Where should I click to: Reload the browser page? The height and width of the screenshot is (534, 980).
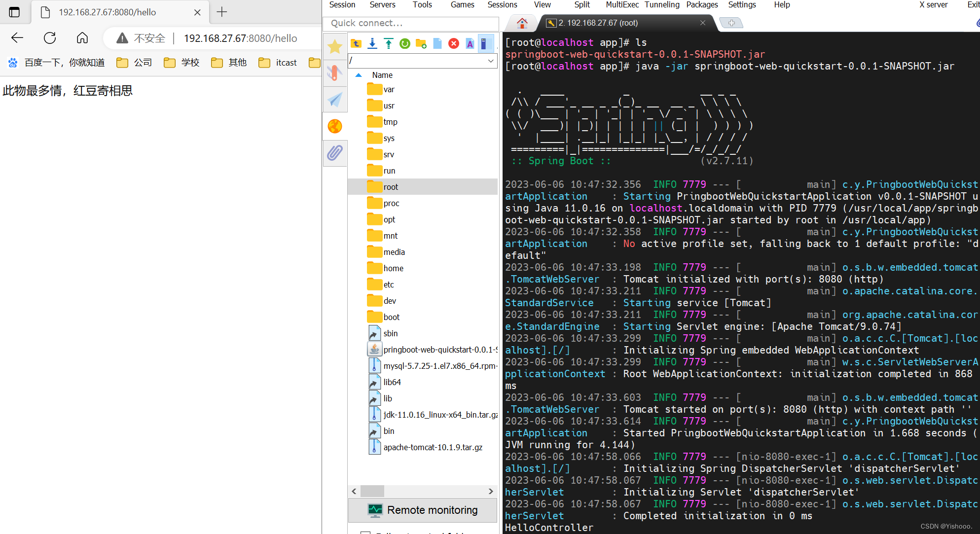pos(50,38)
